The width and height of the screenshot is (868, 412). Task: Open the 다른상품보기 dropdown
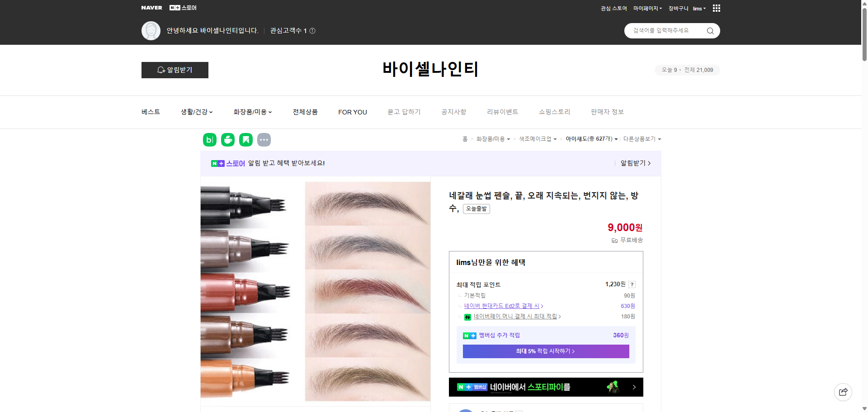tap(642, 139)
